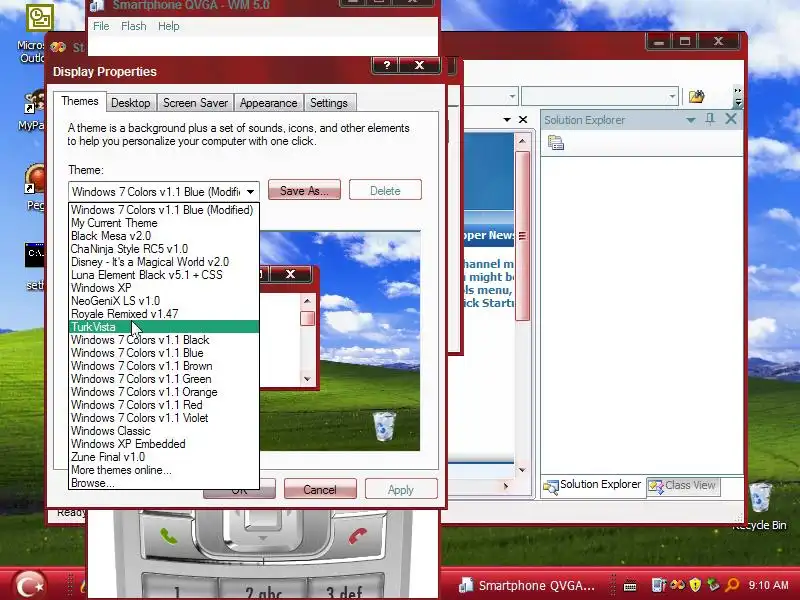Image resolution: width=800 pixels, height=600 pixels.
Task: Collapse the Theme combo box arrow
Action: (250, 192)
